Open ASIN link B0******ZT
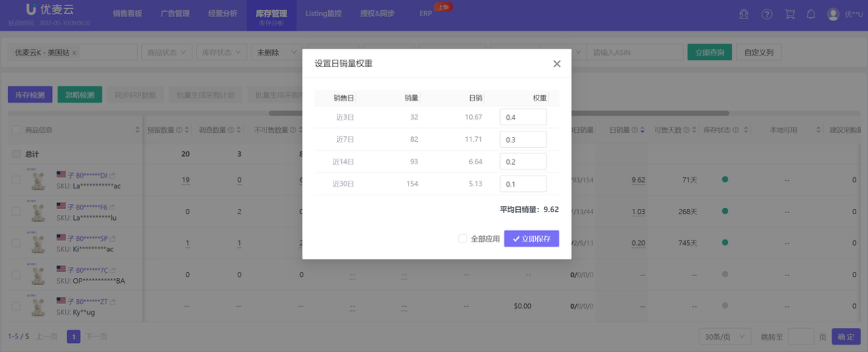The width and height of the screenshot is (868, 352). (91, 301)
